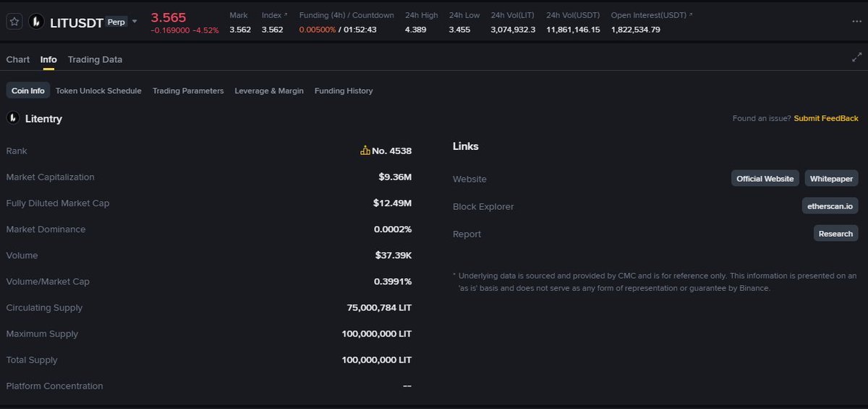This screenshot has width=868, height=409.
Task: Click the Perp badge next to LITUSDT
Action: tap(116, 22)
